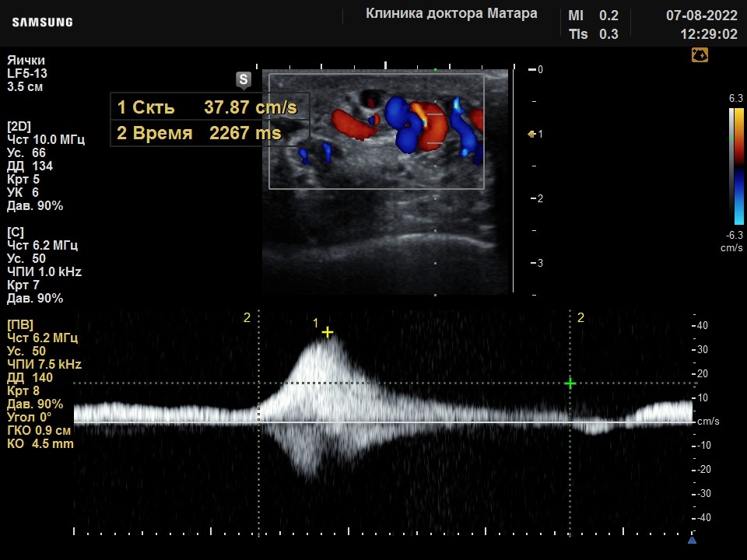The height and width of the screenshot is (560, 747).
Task: Click the 6.3 maximum on color scale
Action: click(x=736, y=98)
